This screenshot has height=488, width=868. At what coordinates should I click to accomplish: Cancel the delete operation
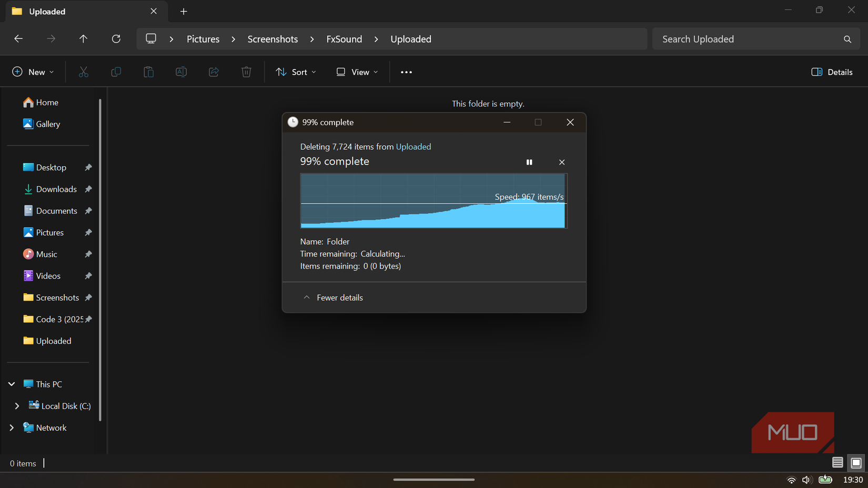[x=562, y=162]
